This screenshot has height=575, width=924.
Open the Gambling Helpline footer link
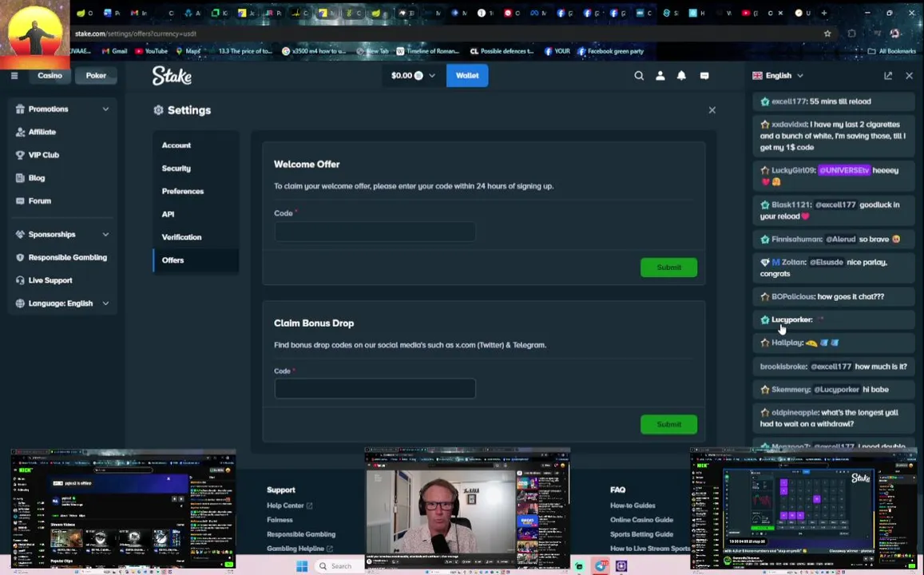[295, 549]
